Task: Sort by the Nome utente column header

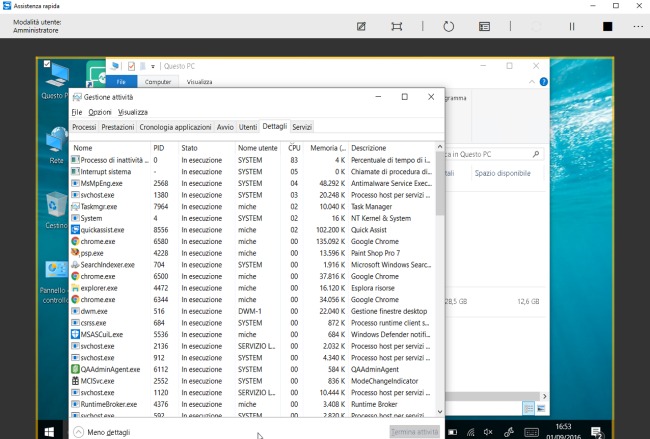Action: [257, 148]
